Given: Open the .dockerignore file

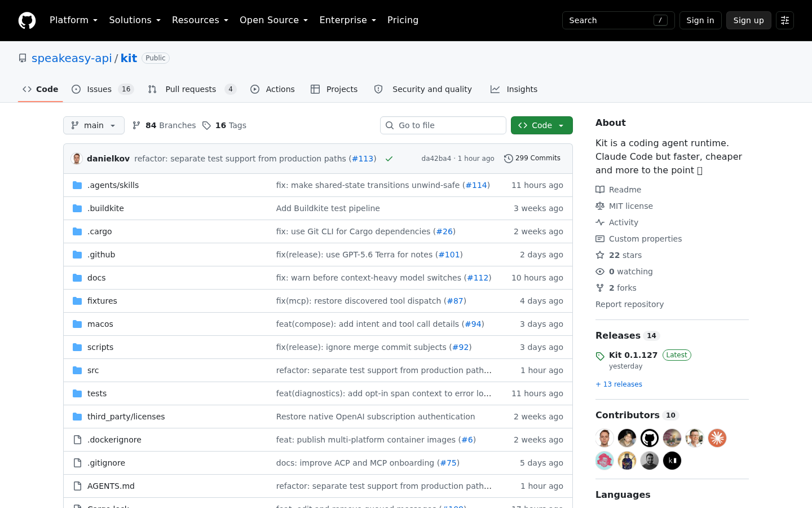Looking at the screenshot, I should (x=114, y=440).
